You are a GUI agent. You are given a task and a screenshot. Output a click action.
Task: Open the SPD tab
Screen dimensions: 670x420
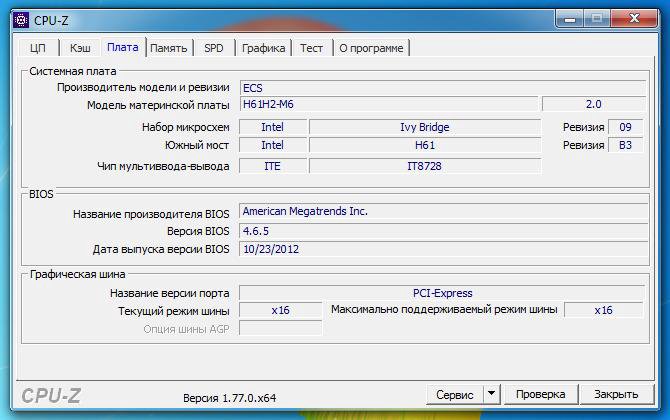click(x=214, y=48)
